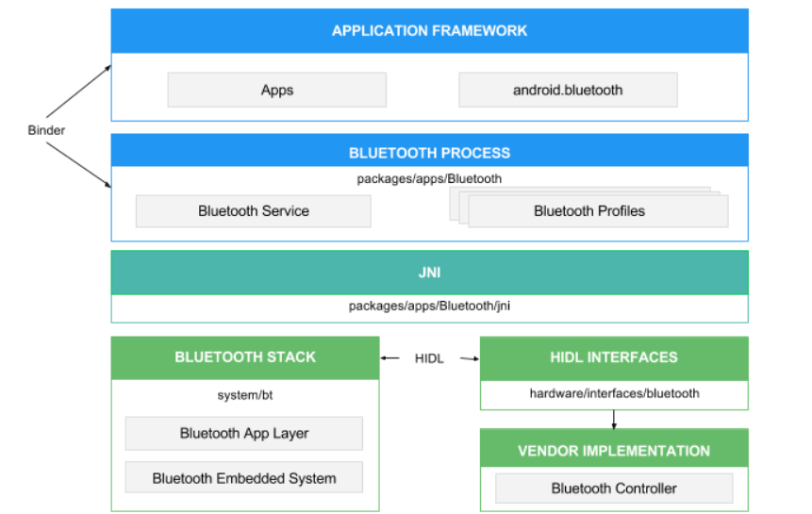
Task: Click the packages/apps/Bluetooth path text
Action: (429, 179)
